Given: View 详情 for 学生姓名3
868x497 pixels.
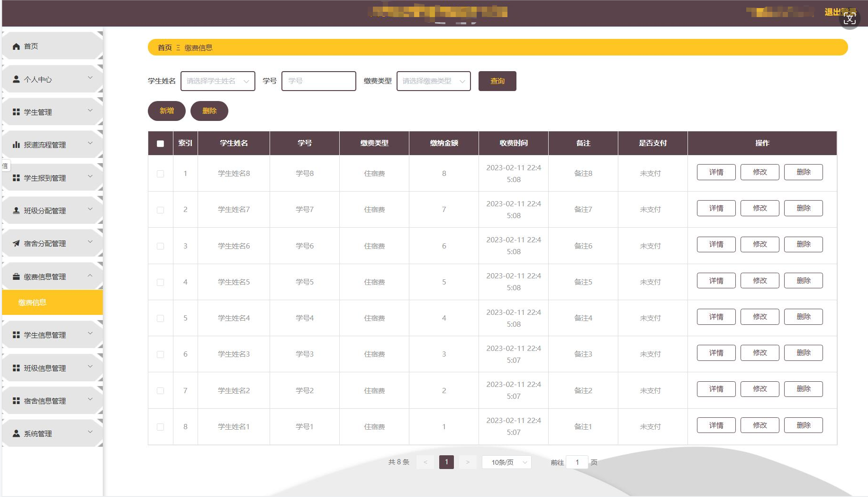Looking at the screenshot, I should coord(716,353).
